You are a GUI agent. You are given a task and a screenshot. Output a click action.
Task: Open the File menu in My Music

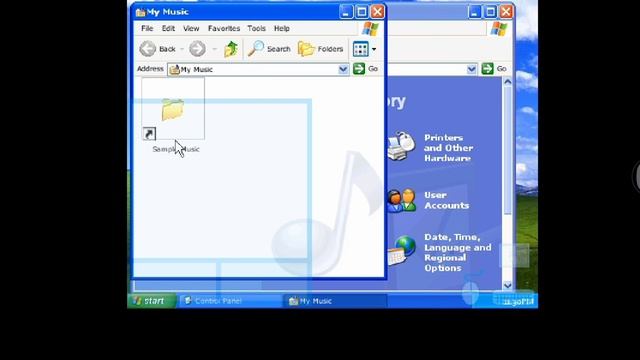tap(147, 29)
